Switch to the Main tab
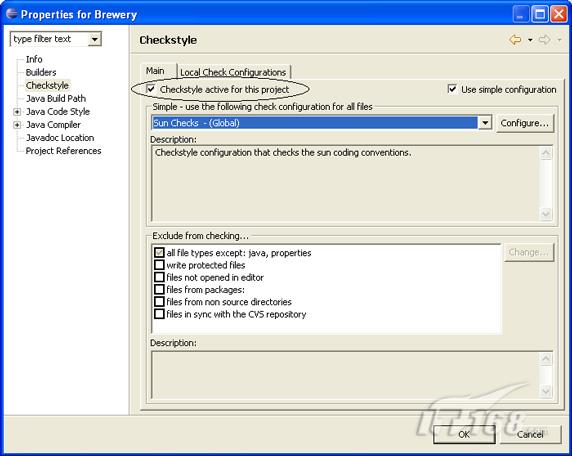The height and width of the screenshot is (456, 572). coord(155,71)
